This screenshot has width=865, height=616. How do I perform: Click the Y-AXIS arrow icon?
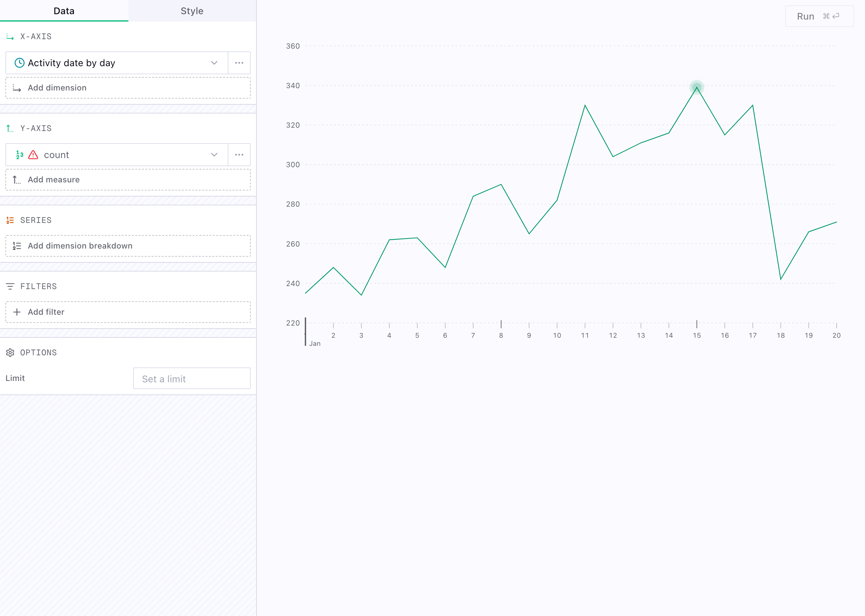tap(10, 128)
